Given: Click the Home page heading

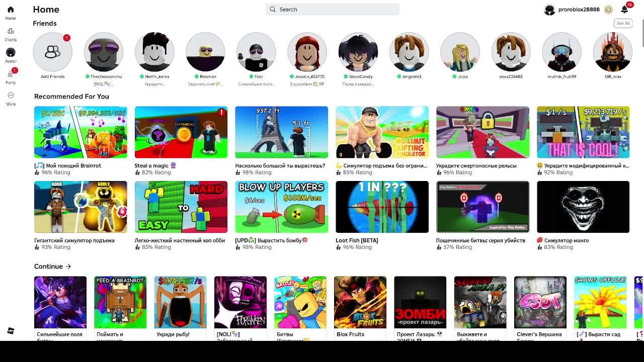Looking at the screenshot, I should coord(46,10).
